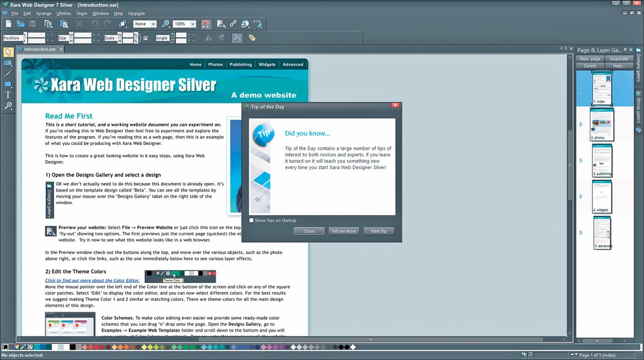Click the Export HTML icon
This screenshot has height=360, width=644.
[x=257, y=24]
